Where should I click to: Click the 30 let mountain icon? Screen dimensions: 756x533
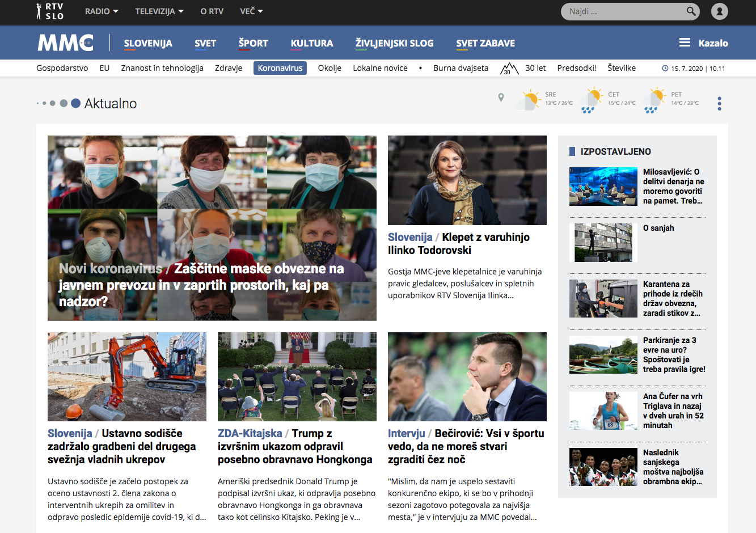pyautogui.click(x=509, y=69)
